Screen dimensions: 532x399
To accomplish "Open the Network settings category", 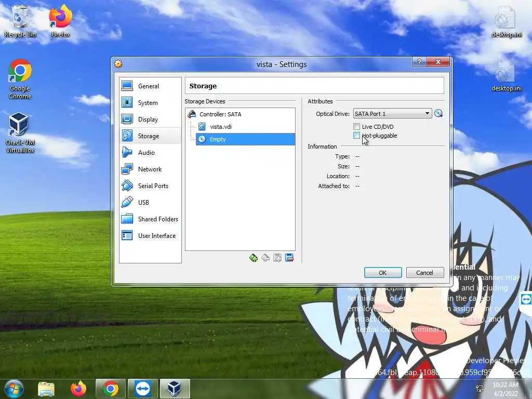I will tap(150, 169).
